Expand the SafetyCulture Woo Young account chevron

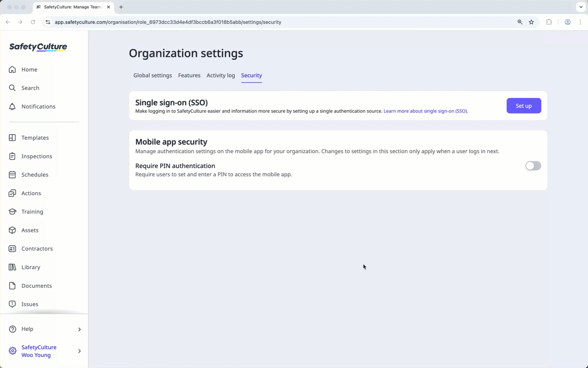(79, 351)
